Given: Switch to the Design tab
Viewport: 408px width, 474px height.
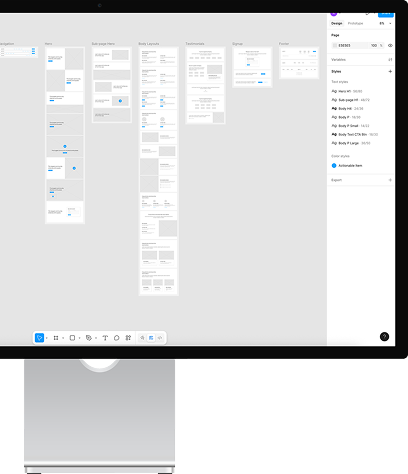Looking at the screenshot, I should [337, 23].
